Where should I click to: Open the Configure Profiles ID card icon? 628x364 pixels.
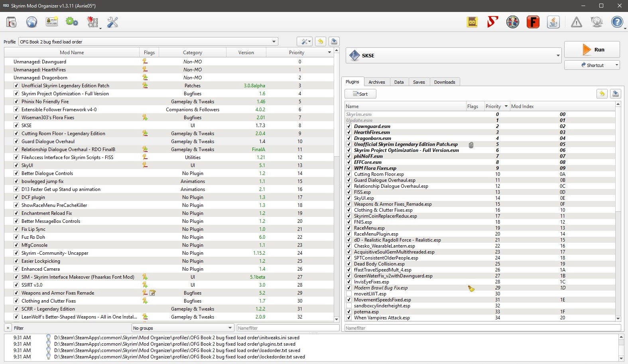[52, 22]
